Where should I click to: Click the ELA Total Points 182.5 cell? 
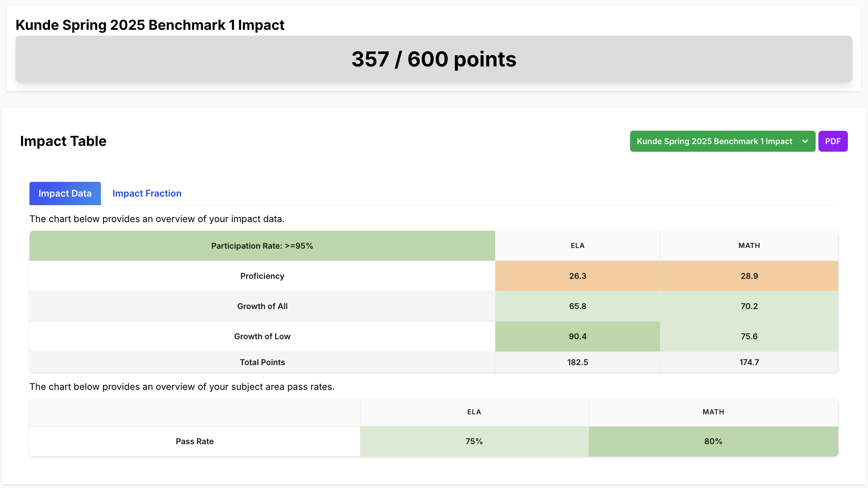(x=577, y=362)
